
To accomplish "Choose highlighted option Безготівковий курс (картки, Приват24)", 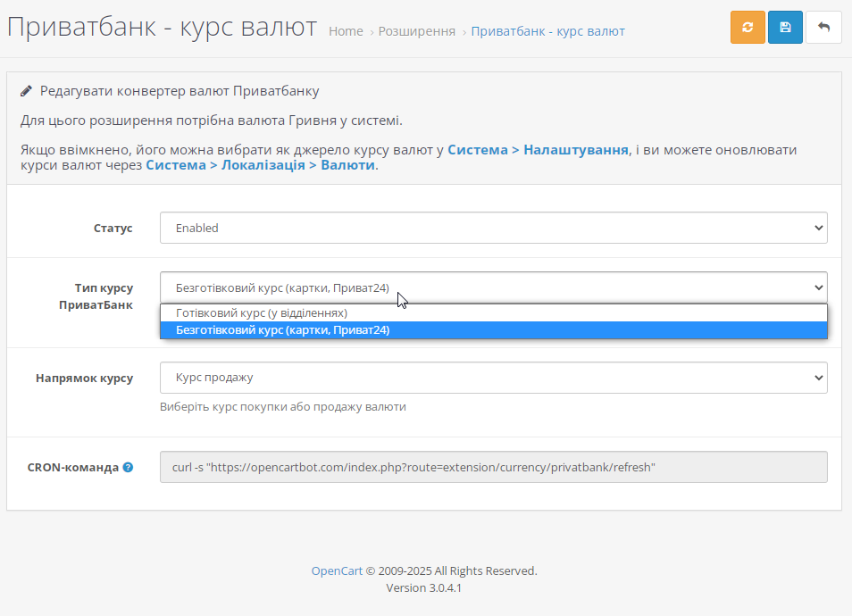I will 493,330.
